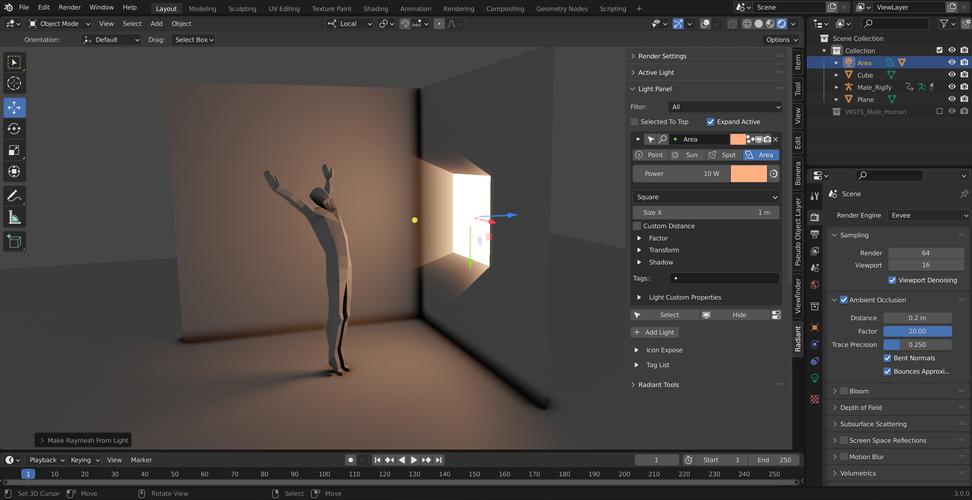
Task: Switch to the Shading workspace tab
Action: click(376, 9)
